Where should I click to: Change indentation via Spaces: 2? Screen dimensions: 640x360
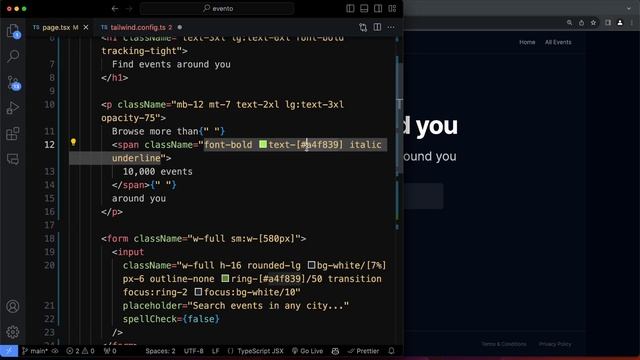160,351
